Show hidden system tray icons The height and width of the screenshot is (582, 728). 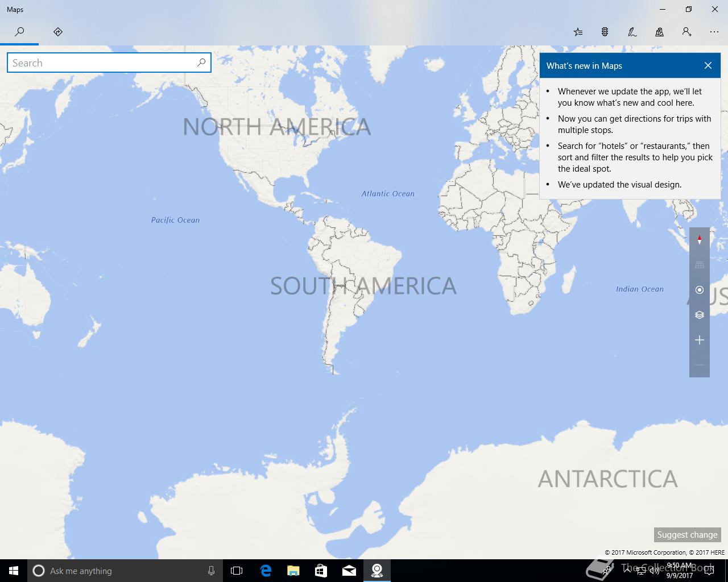pos(626,571)
